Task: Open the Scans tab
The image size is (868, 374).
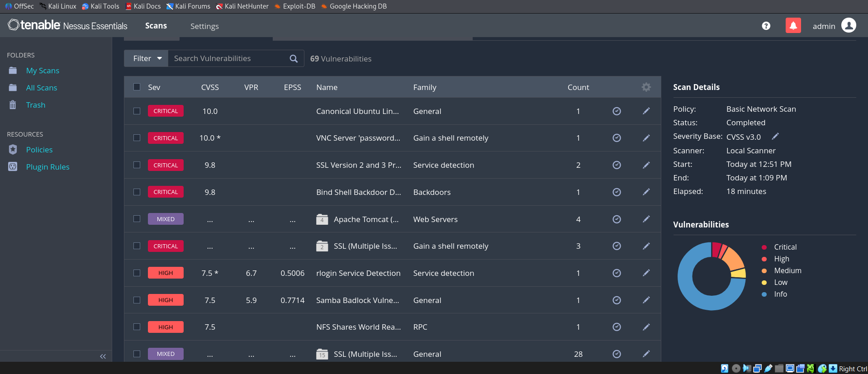Action: click(x=156, y=26)
